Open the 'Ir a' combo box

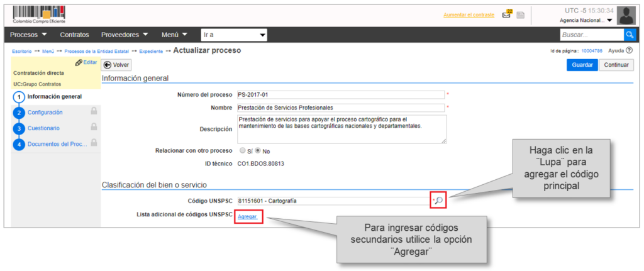pos(234,35)
